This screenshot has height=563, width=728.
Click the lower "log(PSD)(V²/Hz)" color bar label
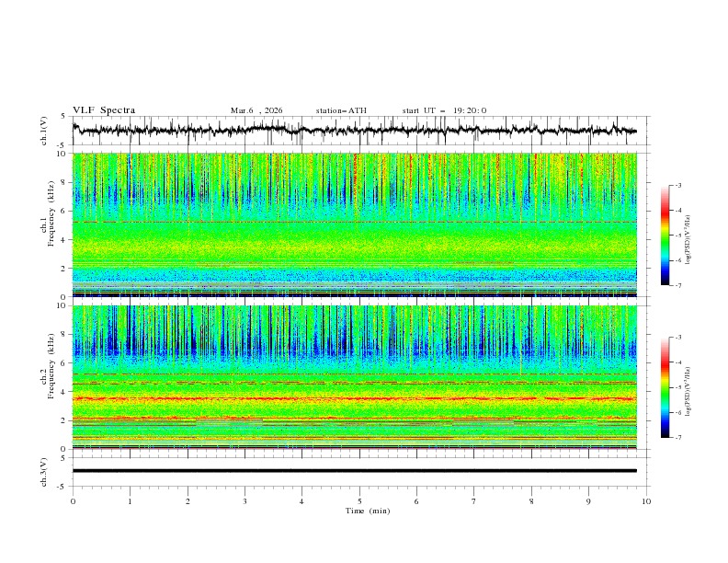click(688, 392)
